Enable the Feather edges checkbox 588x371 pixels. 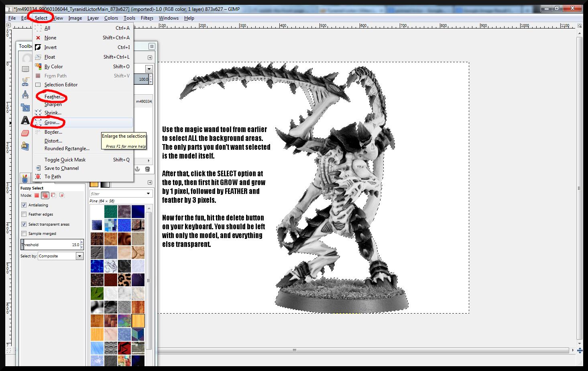[x=24, y=214]
